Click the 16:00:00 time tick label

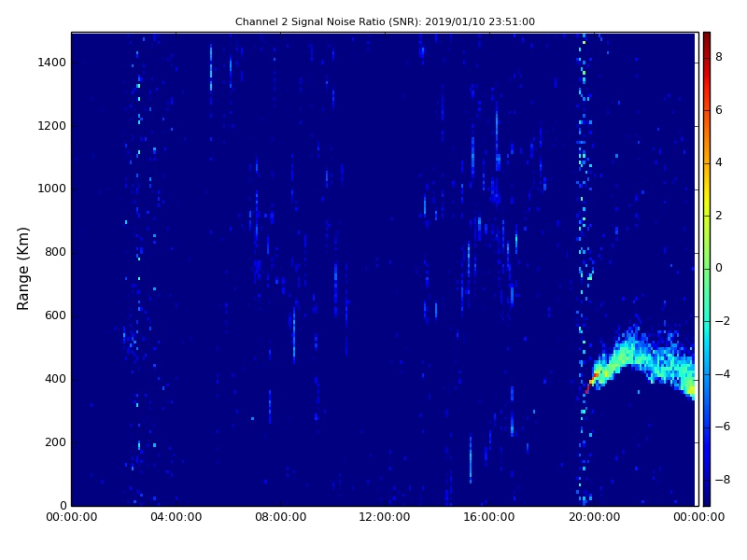[489, 517]
